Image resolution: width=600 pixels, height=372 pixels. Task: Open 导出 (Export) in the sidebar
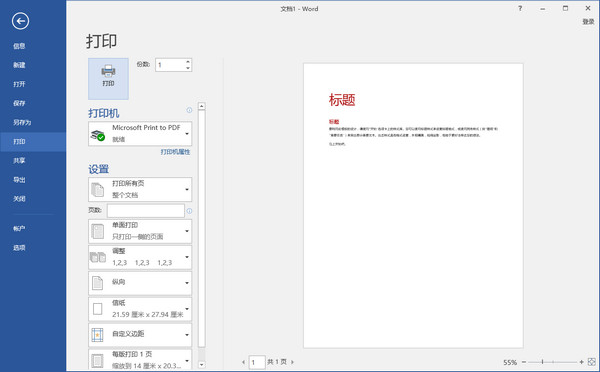19,180
